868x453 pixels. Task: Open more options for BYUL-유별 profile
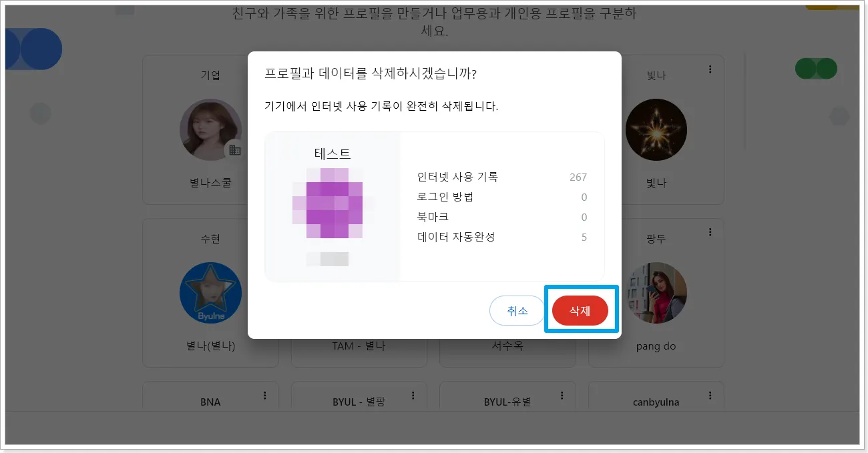click(x=562, y=395)
